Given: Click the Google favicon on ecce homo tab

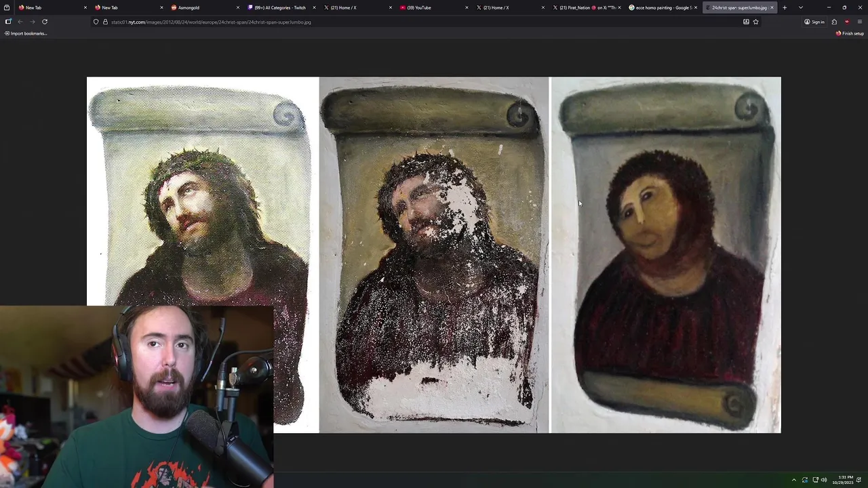Looking at the screenshot, I should pyautogui.click(x=632, y=7).
